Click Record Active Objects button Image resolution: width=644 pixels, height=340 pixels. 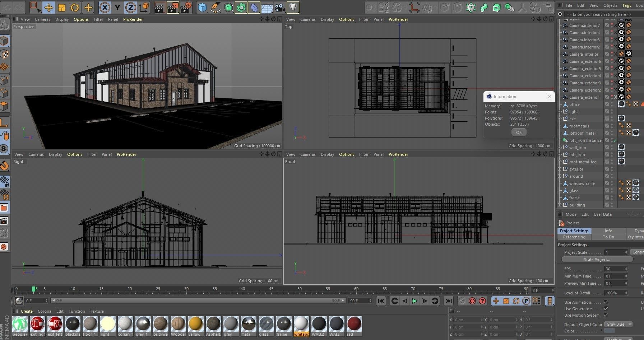click(462, 301)
